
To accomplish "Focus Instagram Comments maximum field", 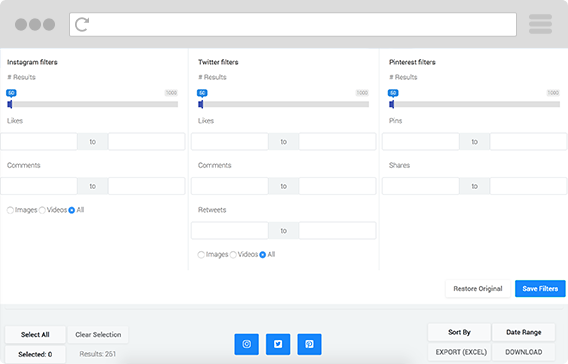I will 147,186.
